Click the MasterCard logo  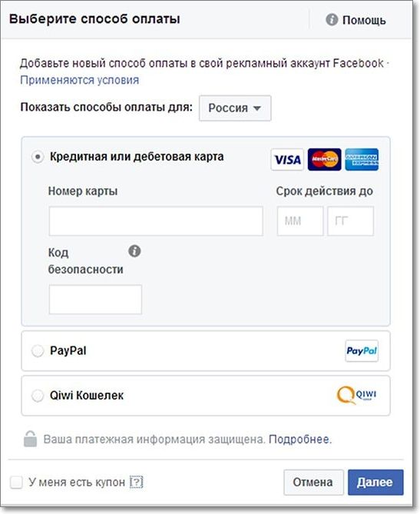(x=324, y=160)
